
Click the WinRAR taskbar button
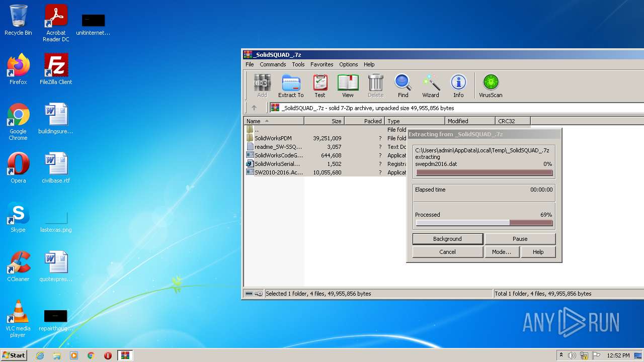click(x=125, y=355)
